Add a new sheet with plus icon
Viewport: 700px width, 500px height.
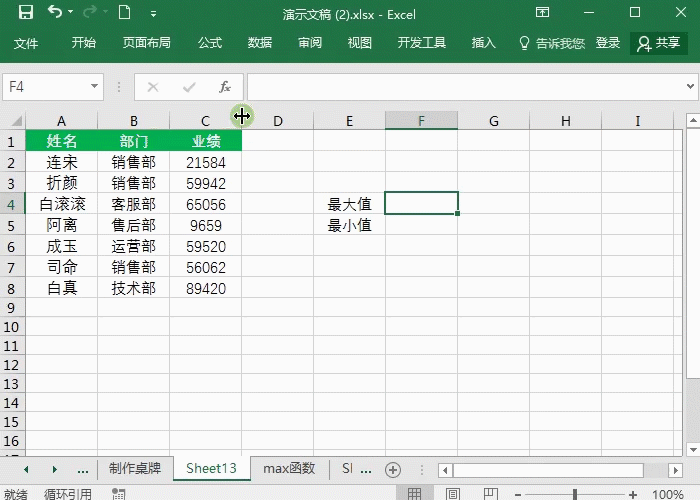pos(393,469)
